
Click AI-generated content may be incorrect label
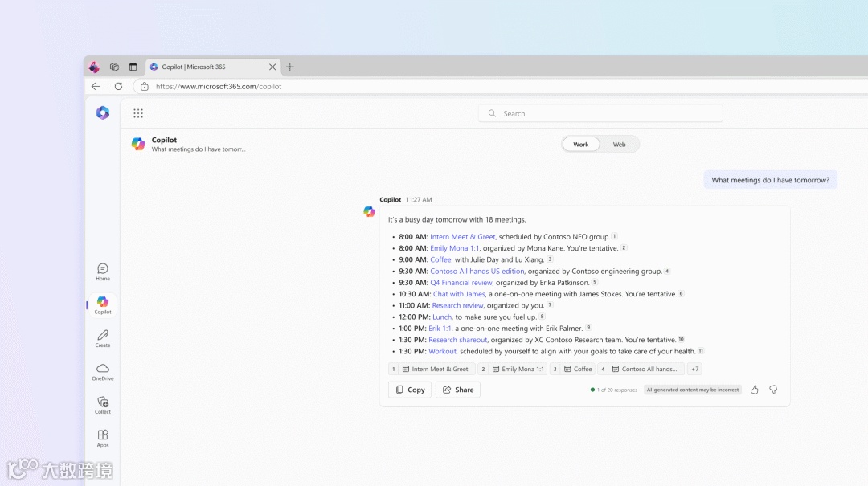(693, 390)
